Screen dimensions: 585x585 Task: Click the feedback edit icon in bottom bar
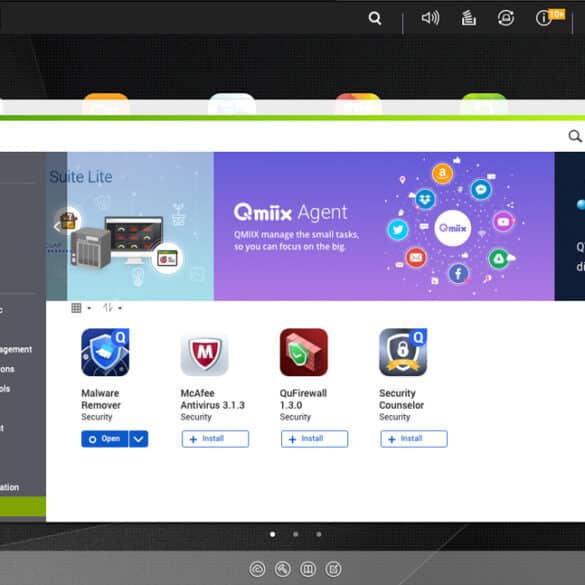[334, 569]
